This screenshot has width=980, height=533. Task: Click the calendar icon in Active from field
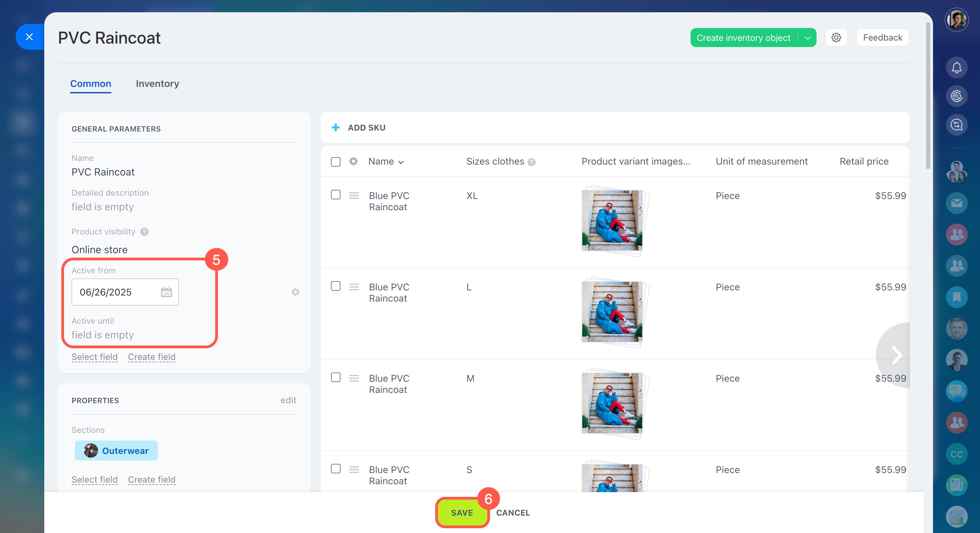166,292
